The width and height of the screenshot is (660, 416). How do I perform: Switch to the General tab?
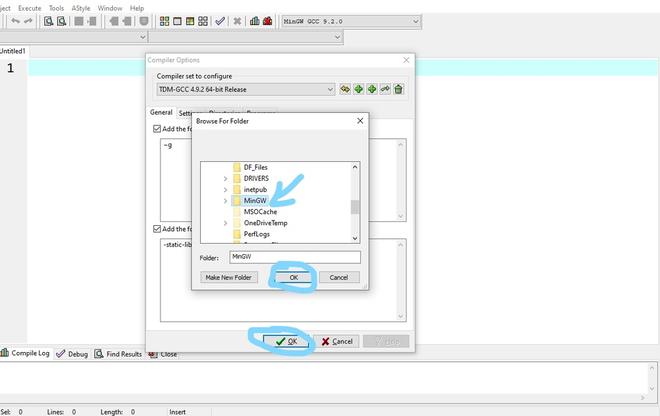tap(161, 112)
